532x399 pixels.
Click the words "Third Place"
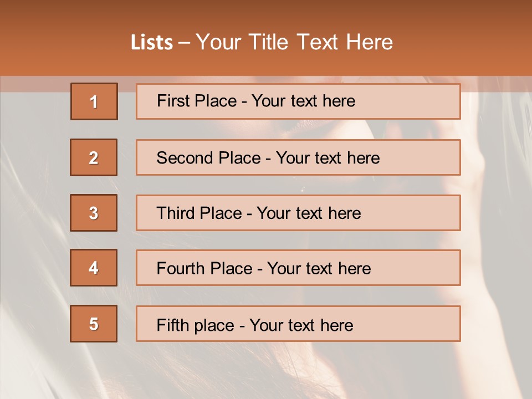click(x=199, y=213)
